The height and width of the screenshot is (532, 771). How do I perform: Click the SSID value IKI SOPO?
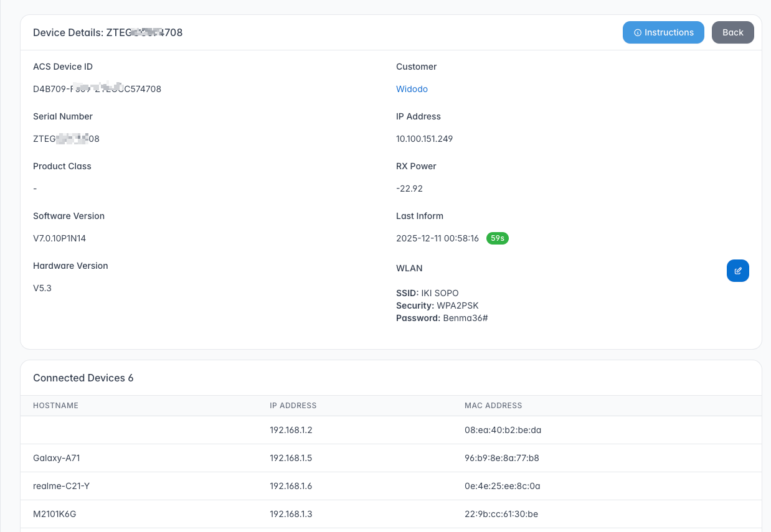coord(440,293)
